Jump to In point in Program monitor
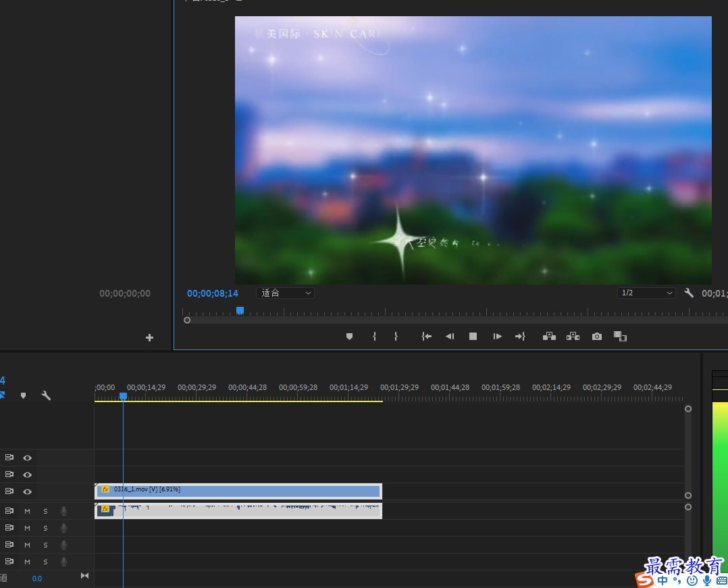 pos(426,336)
